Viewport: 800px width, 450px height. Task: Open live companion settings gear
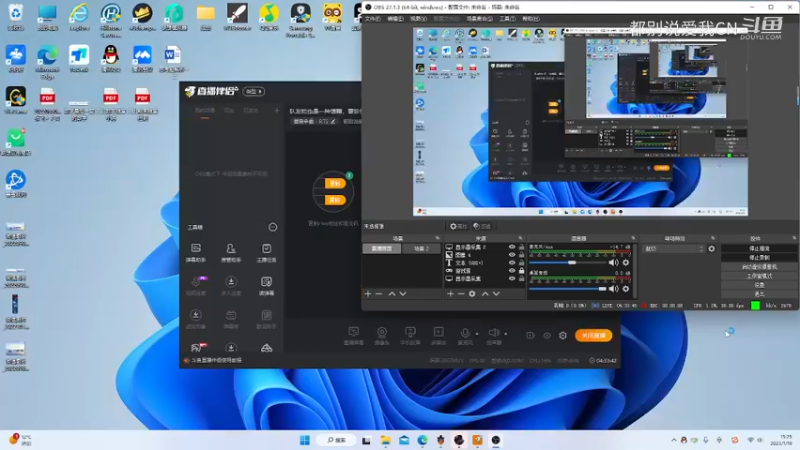[563, 336]
